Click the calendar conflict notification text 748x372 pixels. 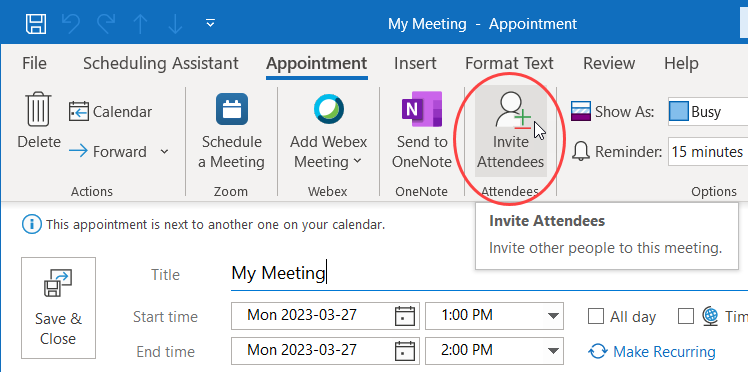pos(215,224)
